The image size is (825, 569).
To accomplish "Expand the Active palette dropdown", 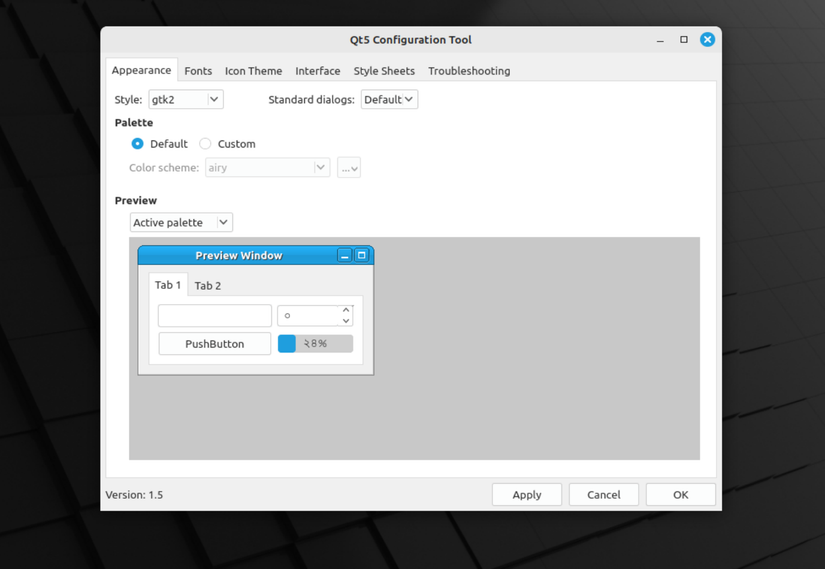I will coord(181,223).
